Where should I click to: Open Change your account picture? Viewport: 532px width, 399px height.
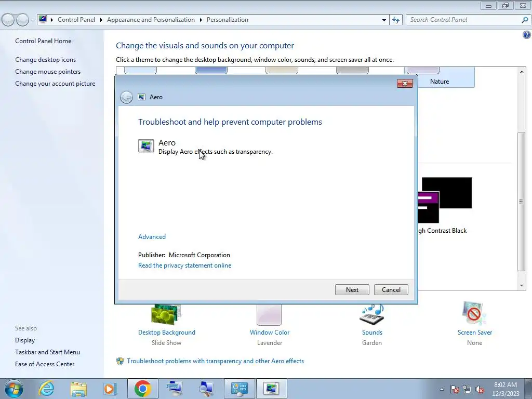(55, 84)
